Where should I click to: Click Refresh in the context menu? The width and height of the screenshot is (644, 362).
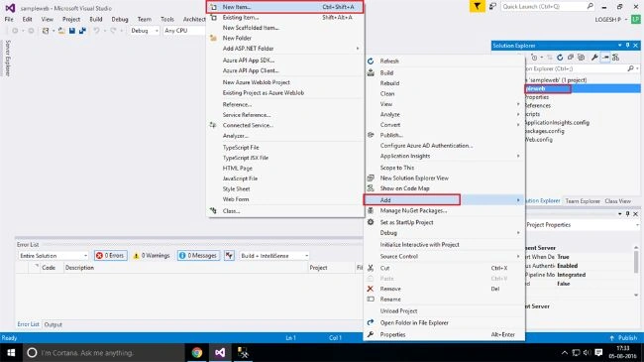click(444, 60)
